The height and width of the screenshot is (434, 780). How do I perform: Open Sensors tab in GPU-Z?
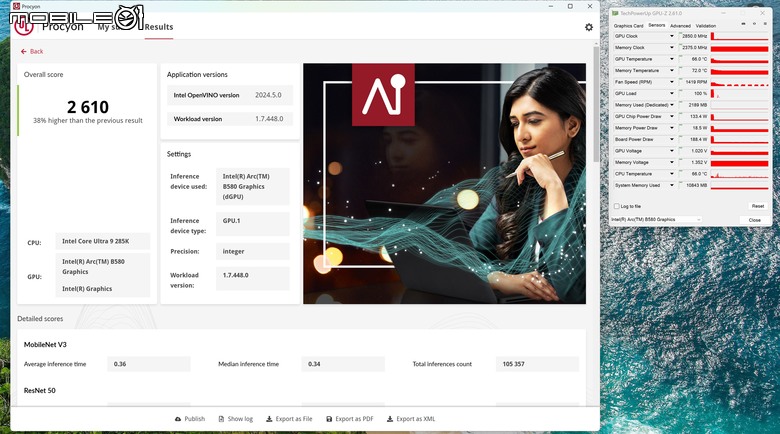[657, 25]
